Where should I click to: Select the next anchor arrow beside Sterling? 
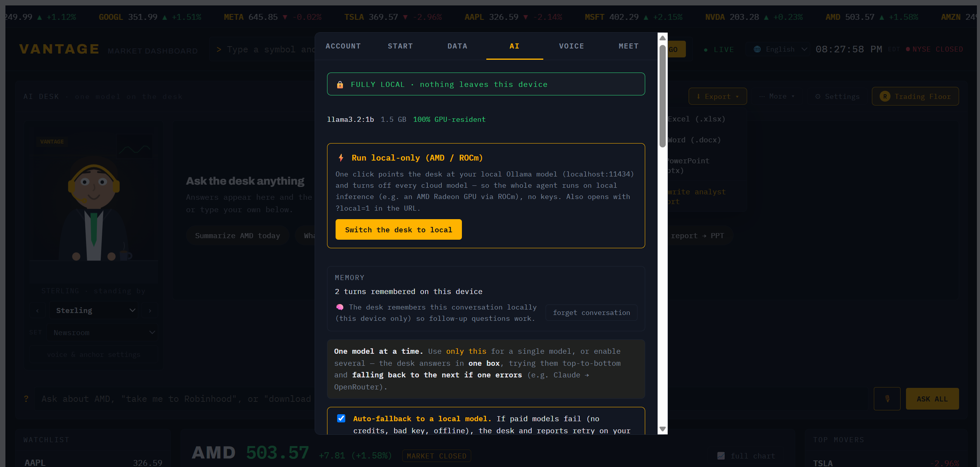(150, 311)
